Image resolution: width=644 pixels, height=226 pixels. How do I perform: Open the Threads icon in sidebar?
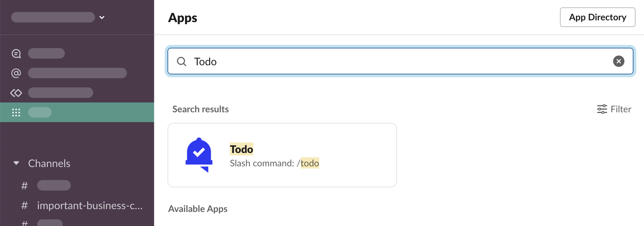(x=16, y=54)
